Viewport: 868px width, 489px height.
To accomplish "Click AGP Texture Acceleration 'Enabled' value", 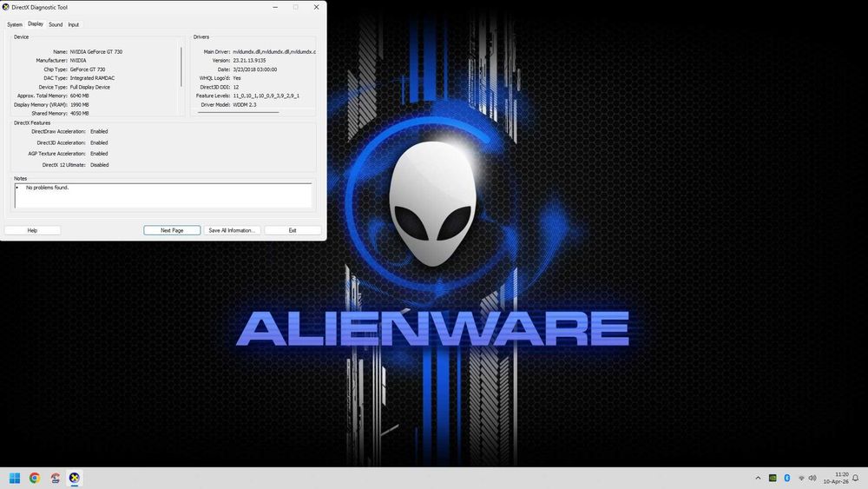I will [99, 154].
